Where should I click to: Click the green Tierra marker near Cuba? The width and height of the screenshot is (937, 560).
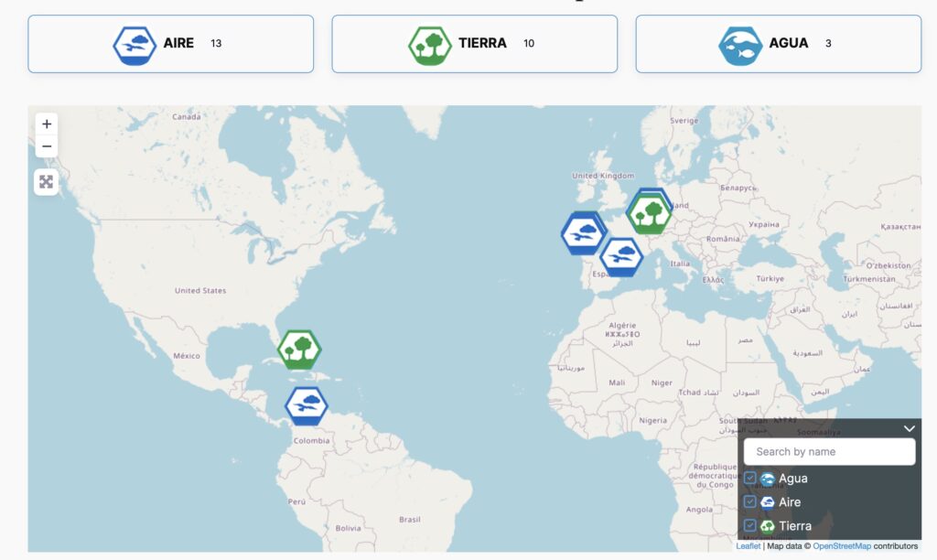[299, 350]
